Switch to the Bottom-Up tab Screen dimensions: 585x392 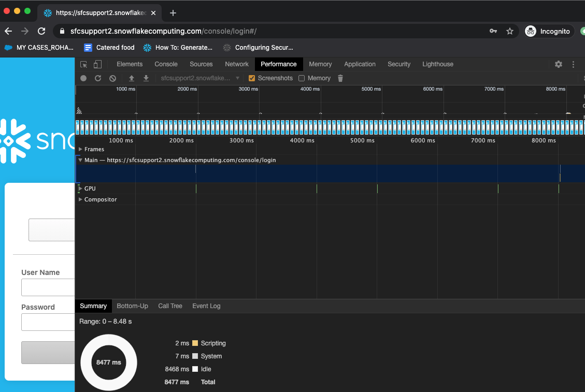tap(132, 306)
